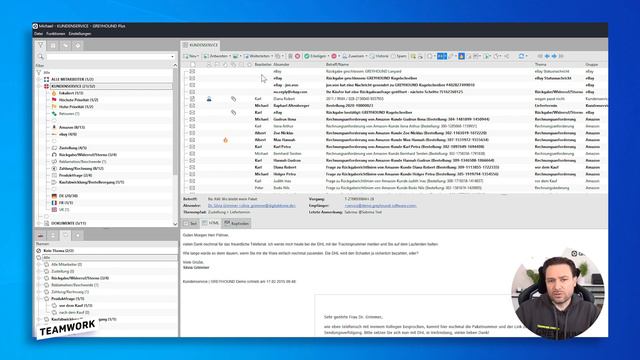Select the Zahlung/Rechnung filter

tap(81, 169)
